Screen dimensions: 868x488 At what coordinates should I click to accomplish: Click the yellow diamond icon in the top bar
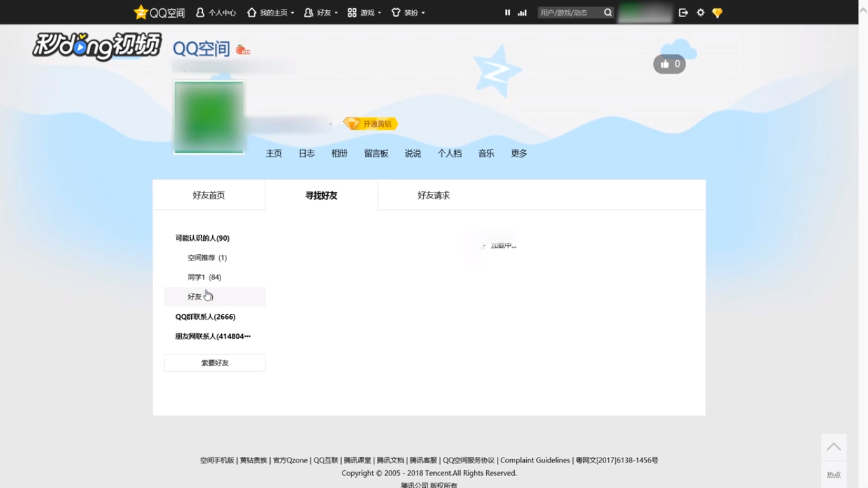pyautogui.click(x=717, y=13)
